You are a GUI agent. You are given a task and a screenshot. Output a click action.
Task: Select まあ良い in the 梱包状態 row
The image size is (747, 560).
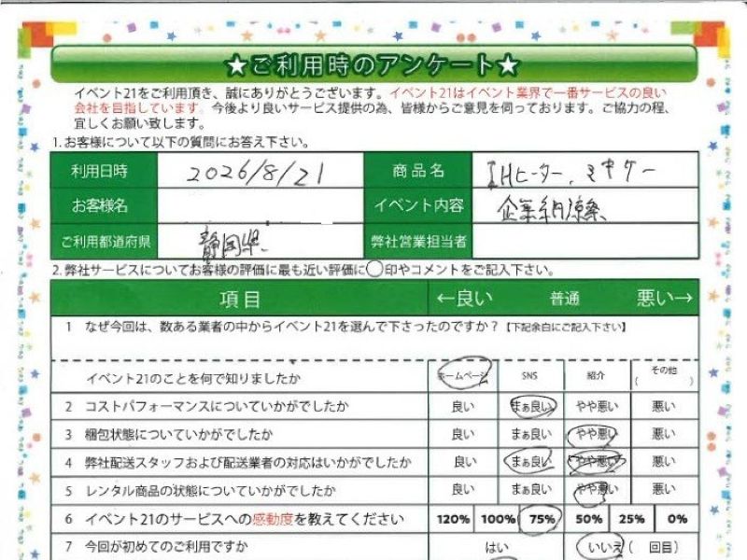click(530, 434)
